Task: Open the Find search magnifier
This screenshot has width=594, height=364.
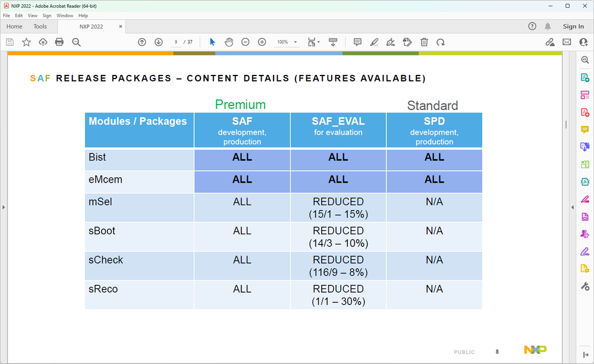Action: [x=76, y=42]
